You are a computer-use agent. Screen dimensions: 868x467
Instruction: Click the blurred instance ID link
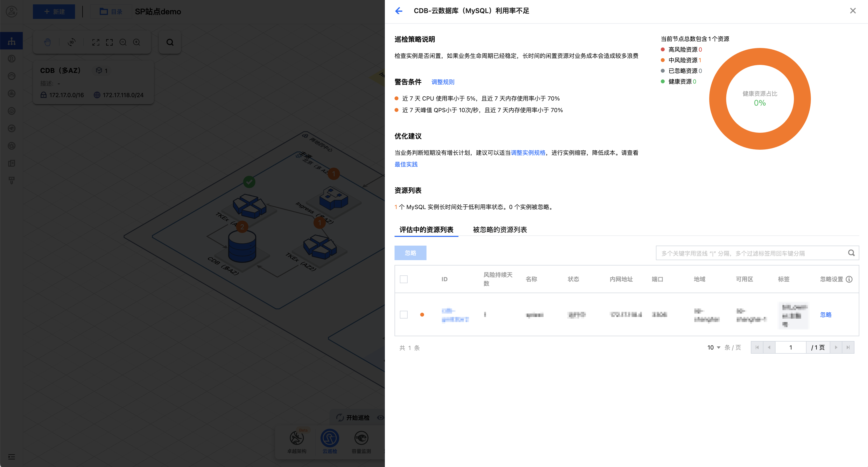point(455,315)
